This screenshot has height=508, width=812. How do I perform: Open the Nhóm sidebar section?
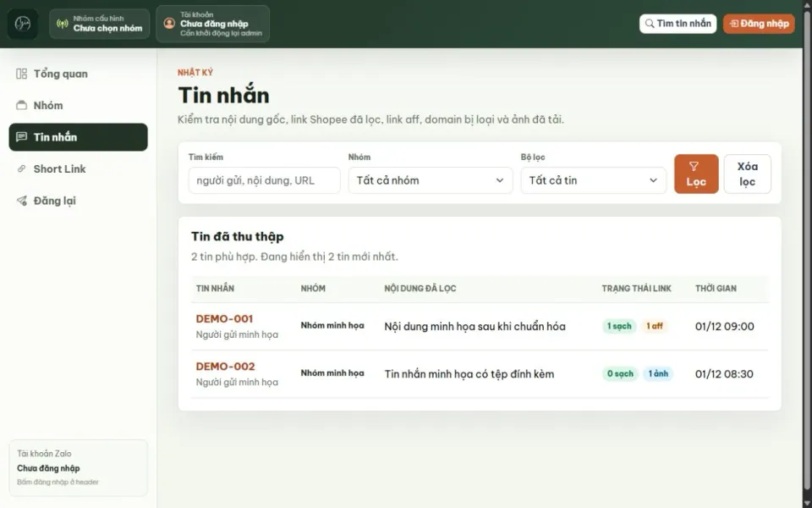click(78, 105)
